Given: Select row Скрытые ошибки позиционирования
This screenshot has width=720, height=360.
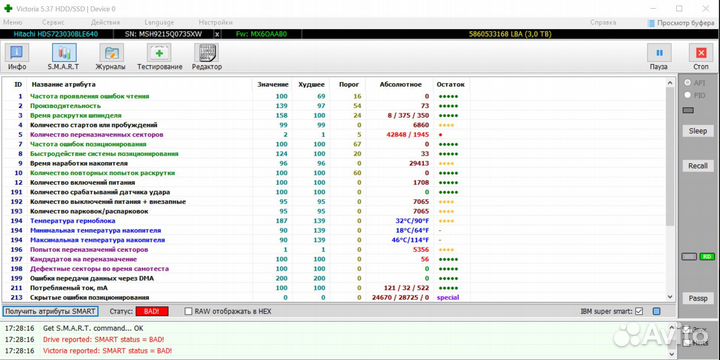Looking at the screenshot, I should click(x=236, y=298).
